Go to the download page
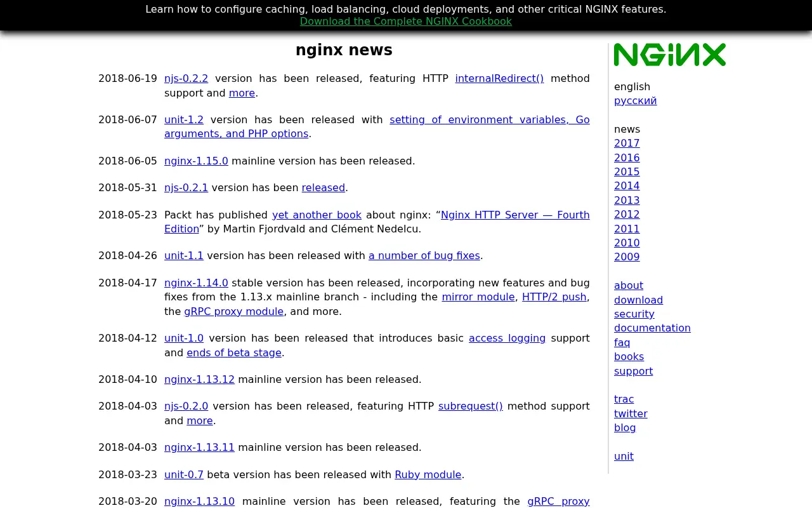Viewport: 812px width, 508px height. coord(638,300)
